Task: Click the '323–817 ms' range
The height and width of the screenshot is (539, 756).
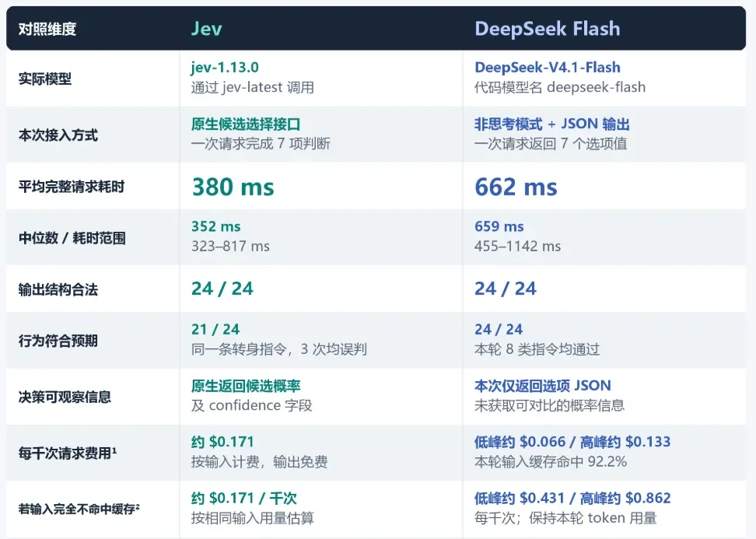Action: click(x=230, y=247)
